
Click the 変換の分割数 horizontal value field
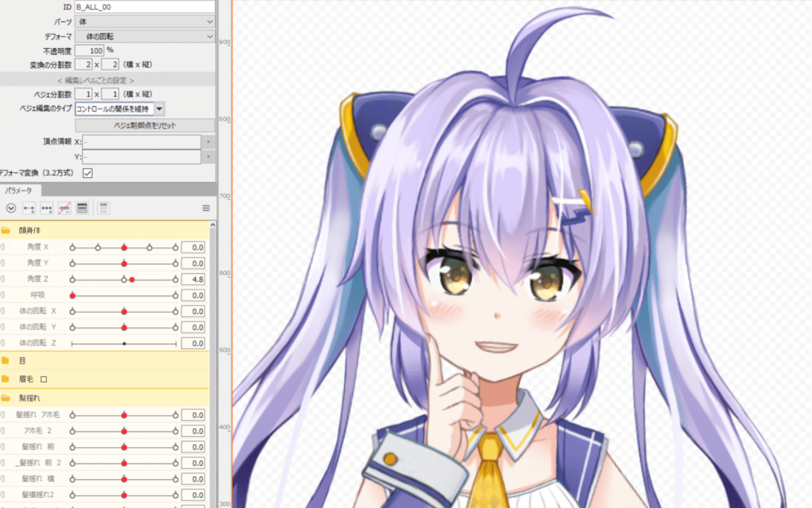point(83,64)
